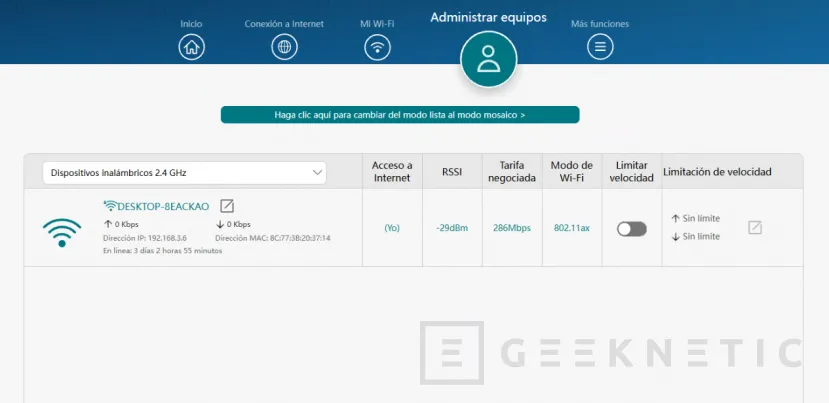This screenshot has width=829, height=403.
Task: Click the Modo de Wi-Fi column header
Action: (x=572, y=171)
